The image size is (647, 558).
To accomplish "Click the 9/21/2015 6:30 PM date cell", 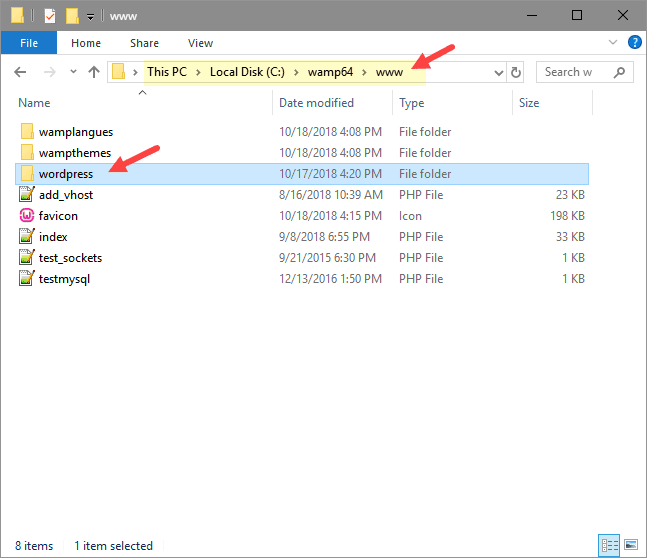I will (328, 258).
